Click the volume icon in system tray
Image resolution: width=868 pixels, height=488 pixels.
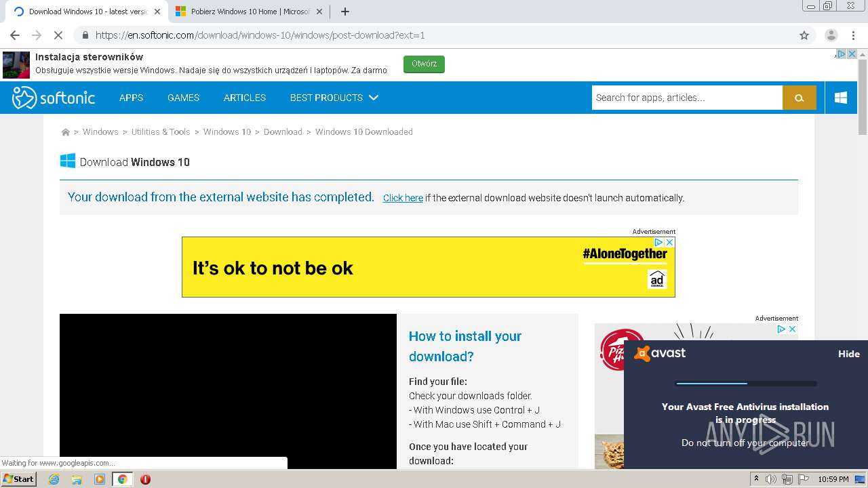coord(771,479)
